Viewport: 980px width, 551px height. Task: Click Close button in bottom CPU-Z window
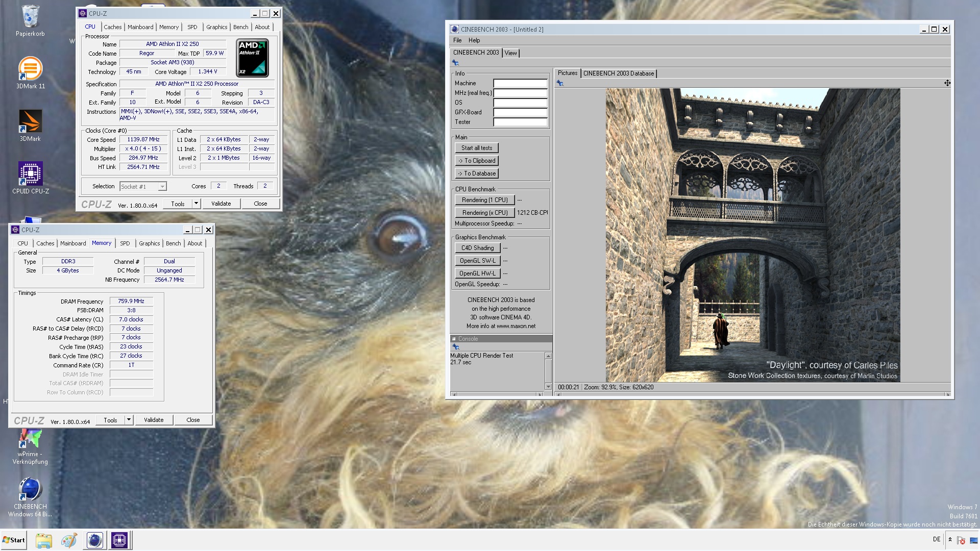[193, 420]
